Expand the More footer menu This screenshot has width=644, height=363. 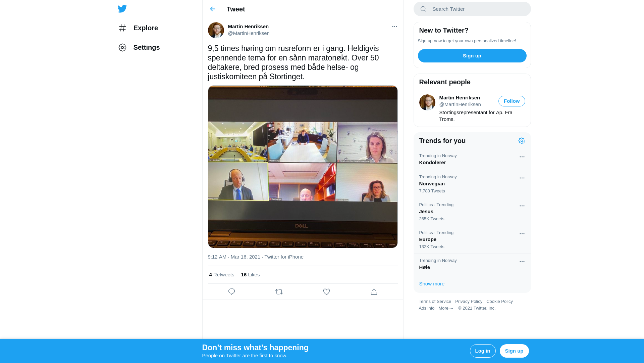(445, 308)
